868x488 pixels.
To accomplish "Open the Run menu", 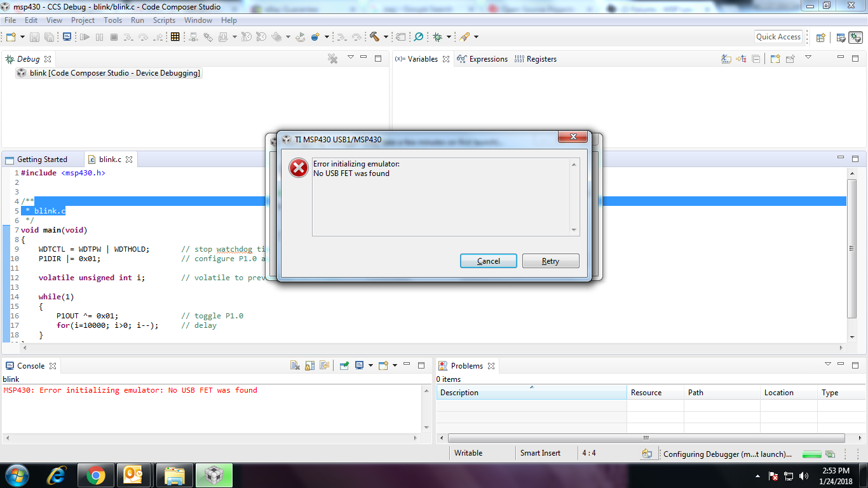I will [137, 20].
